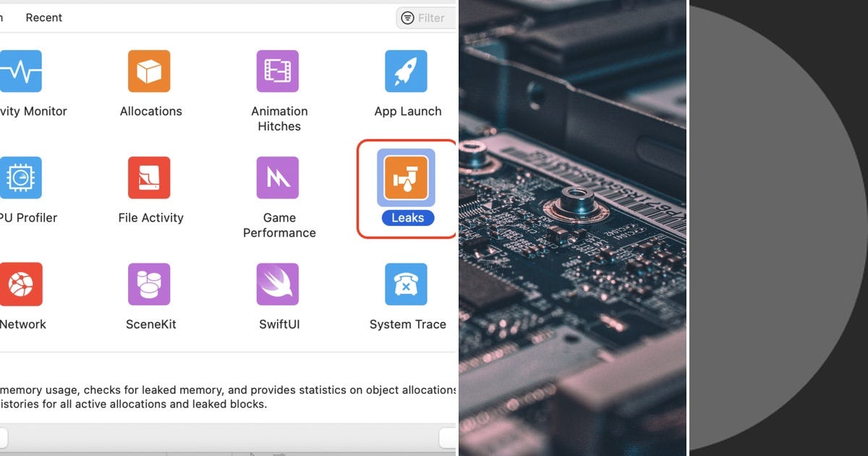This screenshot has height=456, width=868.
Task: Open the File Activity instrument
Action: 150,177
